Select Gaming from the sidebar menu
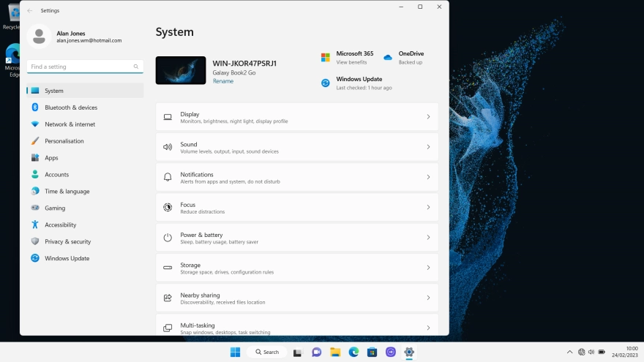The height and width of the screenshot is (362, 644). (x=55, y=208)
